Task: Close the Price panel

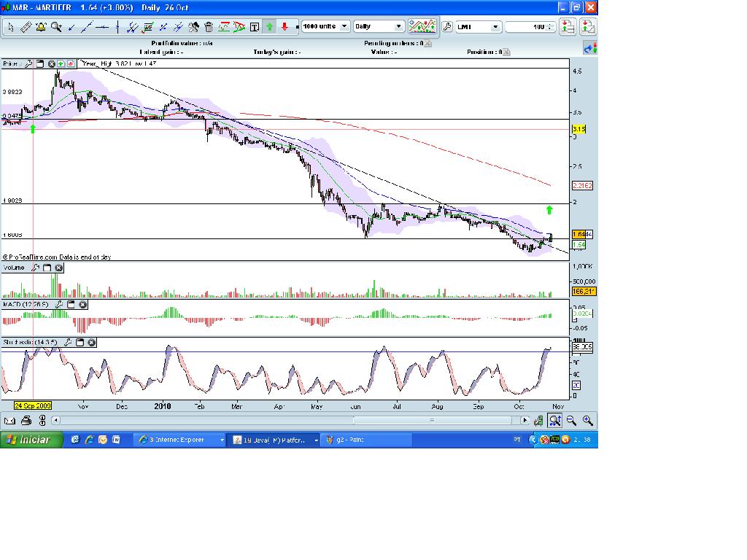Action: coord(52,64)
